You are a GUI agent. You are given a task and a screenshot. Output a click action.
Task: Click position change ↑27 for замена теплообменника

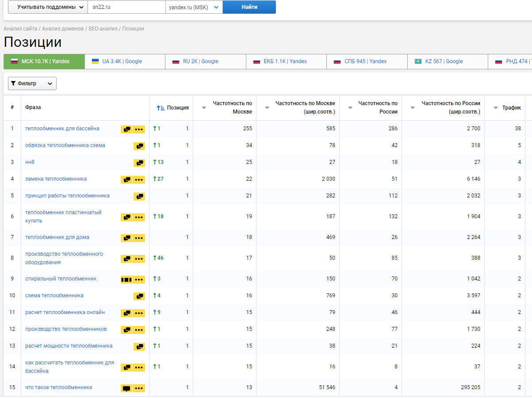(x=158, y=179)
